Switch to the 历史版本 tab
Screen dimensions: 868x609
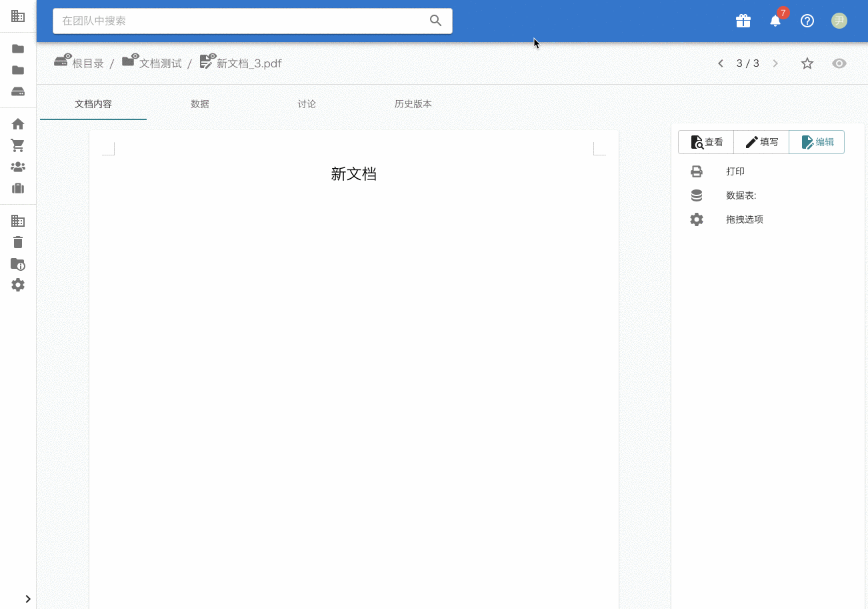coord(413,104)
